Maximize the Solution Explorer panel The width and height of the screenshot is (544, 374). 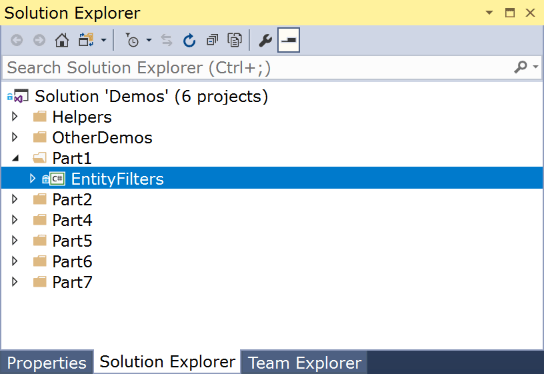click(x=510, y=13)
